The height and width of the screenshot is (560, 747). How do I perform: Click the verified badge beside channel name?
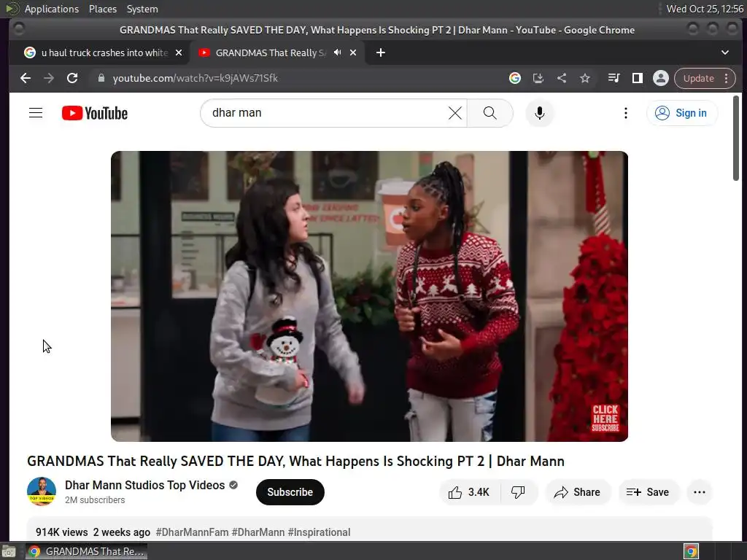click(233, 485)
